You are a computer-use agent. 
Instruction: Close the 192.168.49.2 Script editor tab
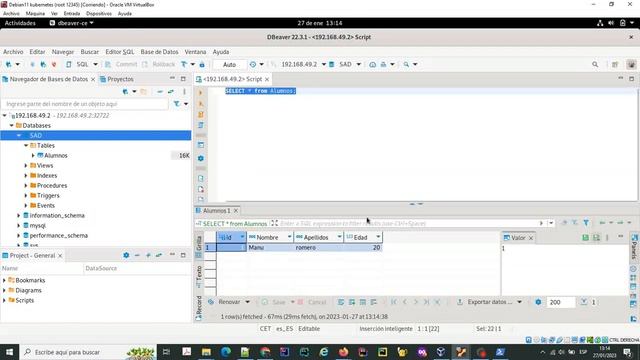[x=267, y=79]
